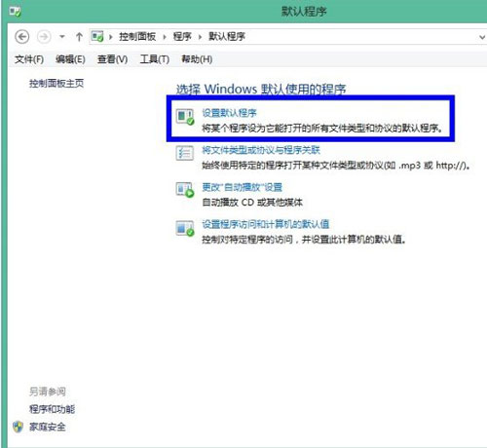487x448 pixels.
Task: Open the address bar history dropdown
Action: click(x=482, y=37)
